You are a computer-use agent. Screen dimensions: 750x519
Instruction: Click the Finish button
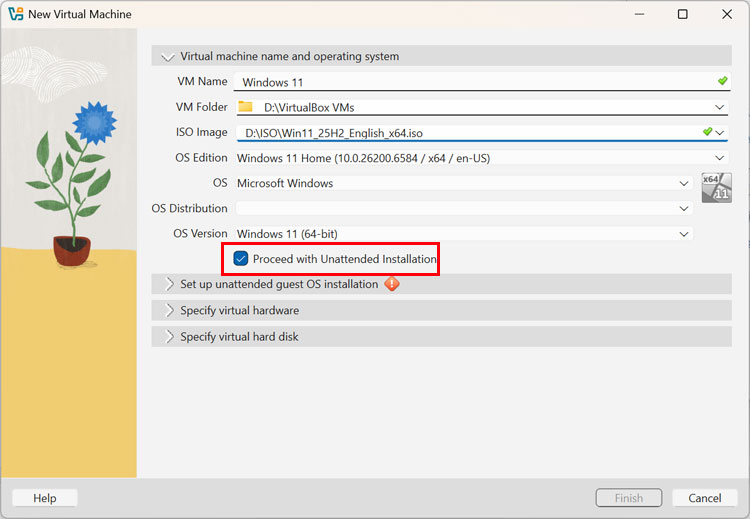click(x=629, y=498)
